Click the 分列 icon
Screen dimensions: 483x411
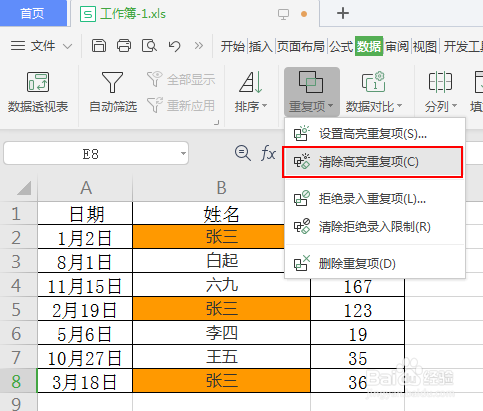point(440,82)
